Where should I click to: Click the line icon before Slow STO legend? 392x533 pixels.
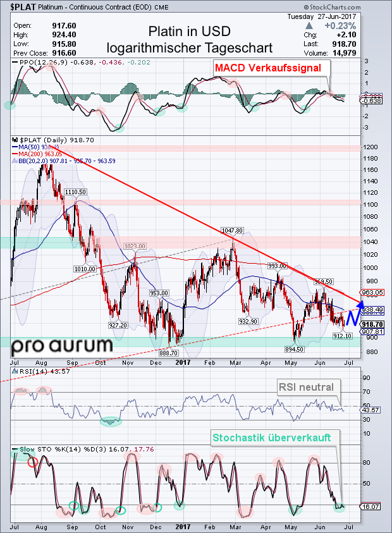15,450
